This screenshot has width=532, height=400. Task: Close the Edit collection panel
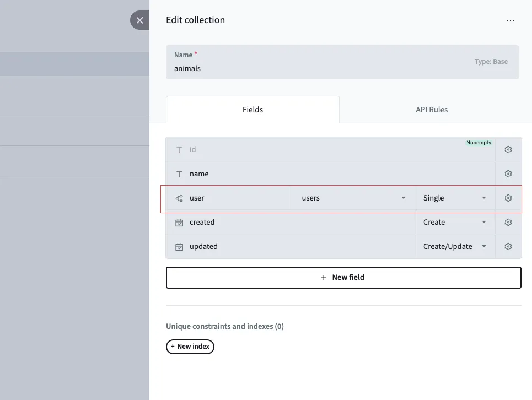click(x=139, y=20)
